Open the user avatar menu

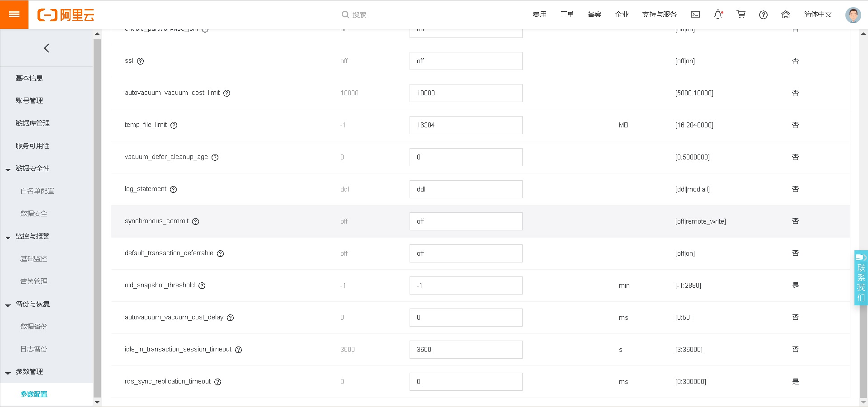pos(853,15)
